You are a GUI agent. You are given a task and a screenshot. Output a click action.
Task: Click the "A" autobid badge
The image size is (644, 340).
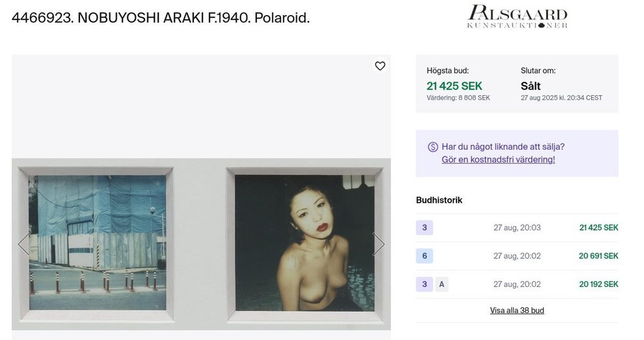(442, 284)
